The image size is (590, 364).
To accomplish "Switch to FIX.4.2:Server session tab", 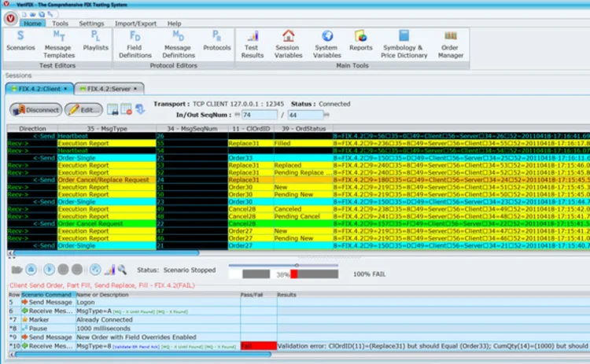I will point(109,89).
